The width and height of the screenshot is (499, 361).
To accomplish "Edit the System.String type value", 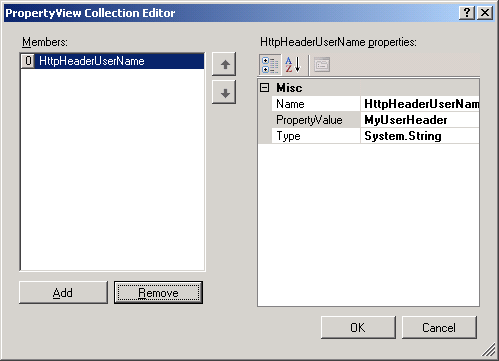I will click(420, 136).
